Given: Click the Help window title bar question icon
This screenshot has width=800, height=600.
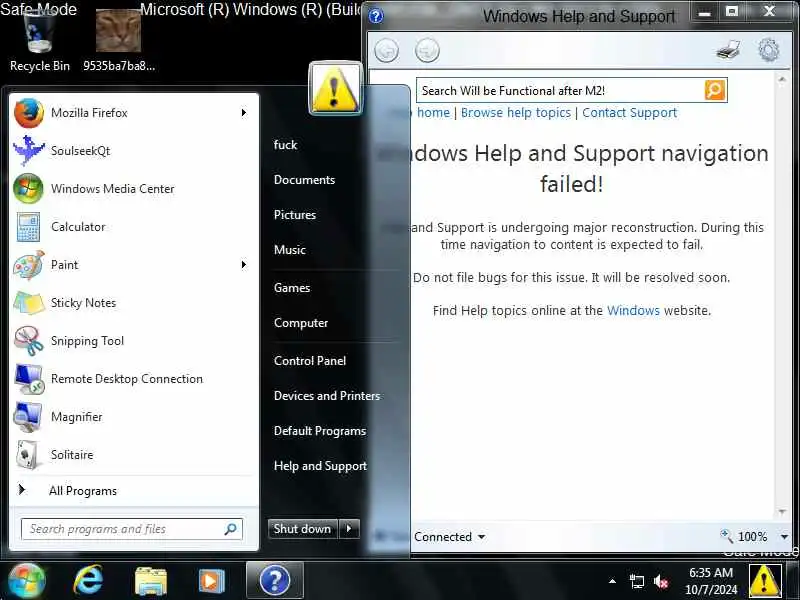Looking at the screenshot, I should [376, 16].
